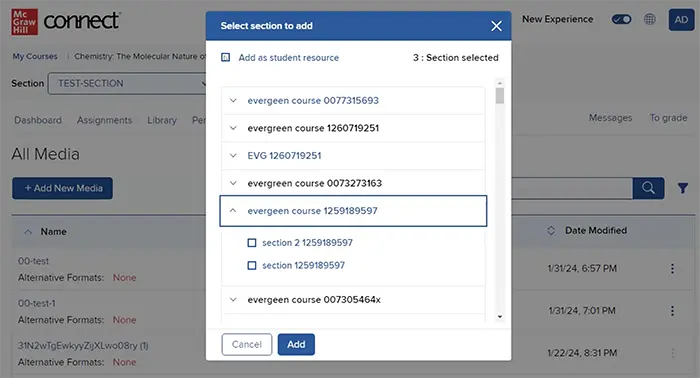Open the globe language icon

tap(650, 19)
